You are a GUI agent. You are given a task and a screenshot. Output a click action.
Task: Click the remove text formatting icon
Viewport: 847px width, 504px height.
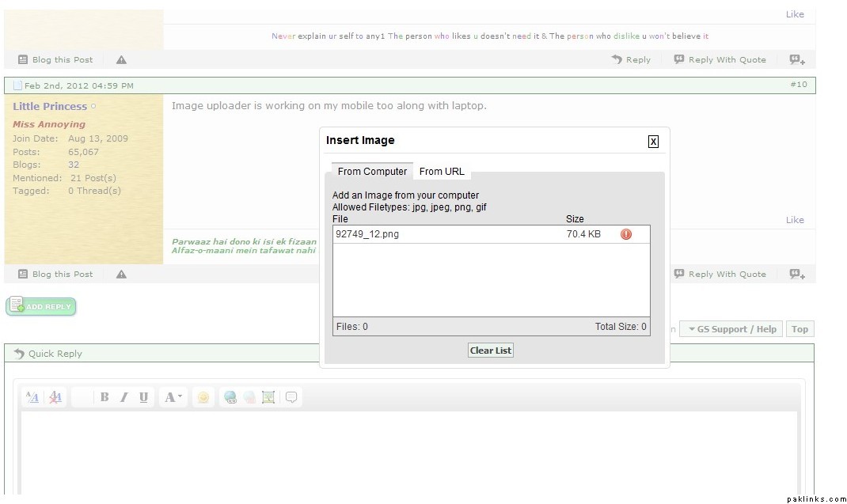click(55, 397)
